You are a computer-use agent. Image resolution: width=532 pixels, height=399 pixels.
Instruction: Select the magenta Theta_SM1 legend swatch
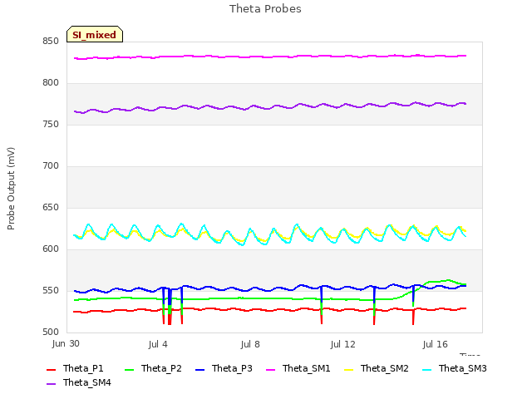270,369
